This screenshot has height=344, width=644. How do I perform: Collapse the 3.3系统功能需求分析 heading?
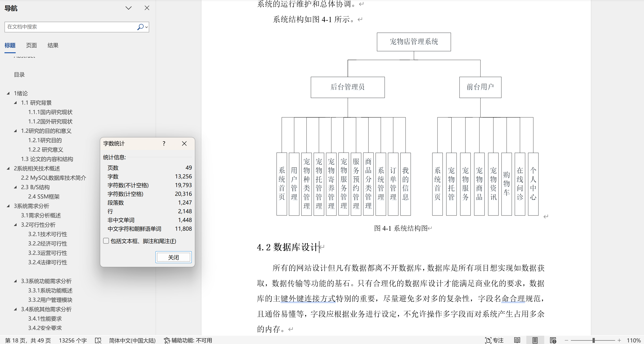(15, 281)
